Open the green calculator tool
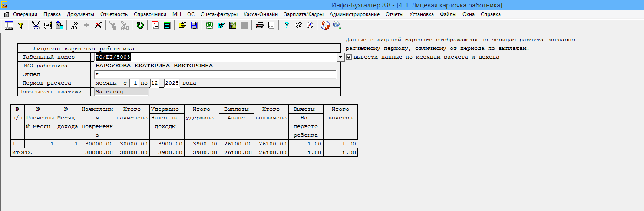 (x=167, y=25)
